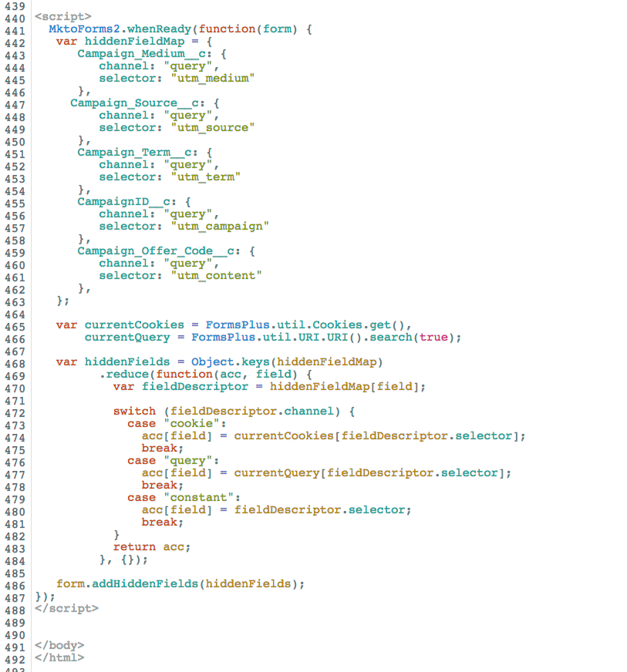Click line number 463 in the gutter
Screen dimensions: 627x672
click(x=15, y=303)
